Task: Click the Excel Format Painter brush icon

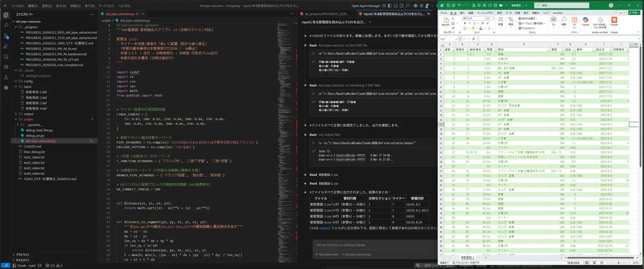Action: (x=453, y=28)
